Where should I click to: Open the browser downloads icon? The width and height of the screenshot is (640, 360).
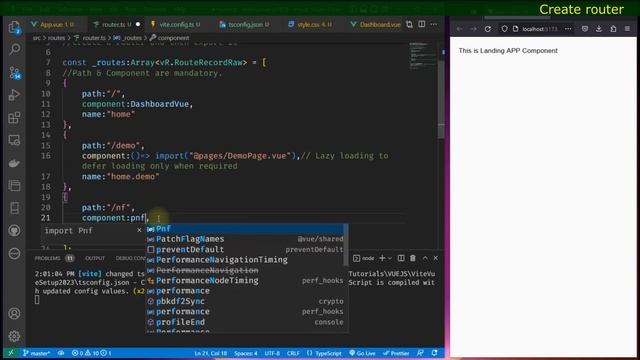(599, 29)
